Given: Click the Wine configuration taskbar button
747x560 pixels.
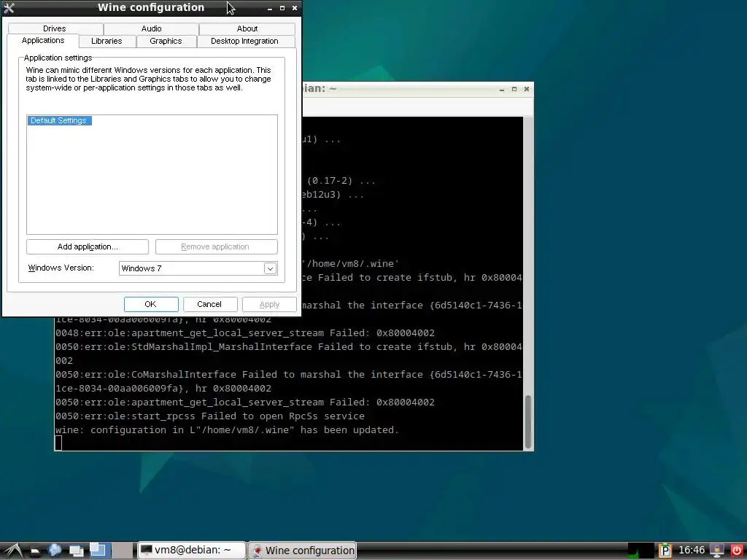Looking at the screenshot, I should 302,551.
